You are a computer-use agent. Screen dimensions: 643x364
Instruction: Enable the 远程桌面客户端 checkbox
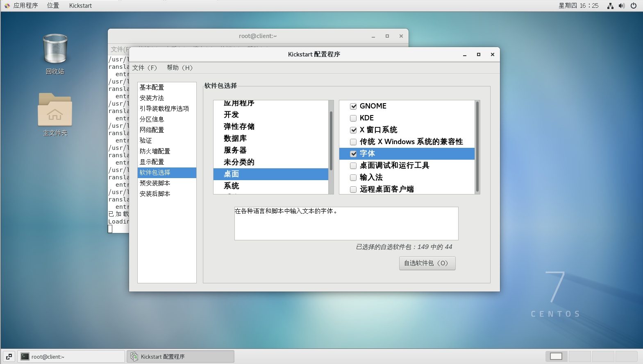coord(353,190)
